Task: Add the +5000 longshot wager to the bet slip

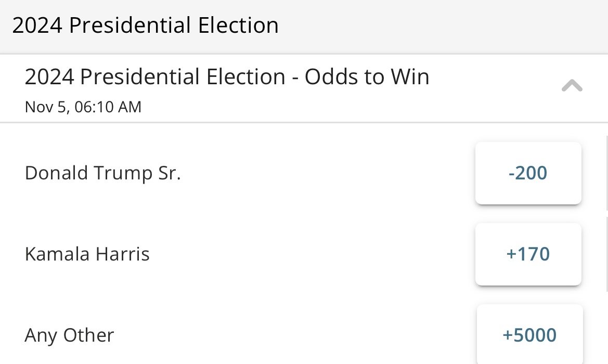Action: tap(529, 335)
